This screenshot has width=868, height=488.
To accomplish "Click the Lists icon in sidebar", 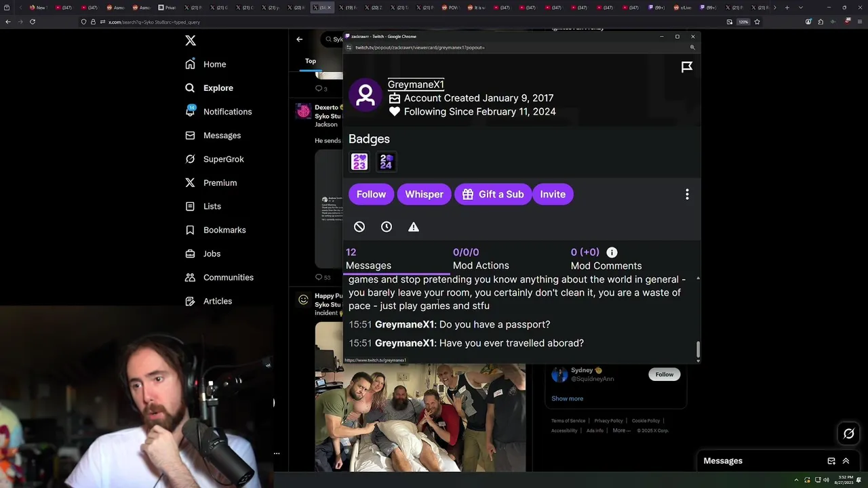I will coord(191,206).
